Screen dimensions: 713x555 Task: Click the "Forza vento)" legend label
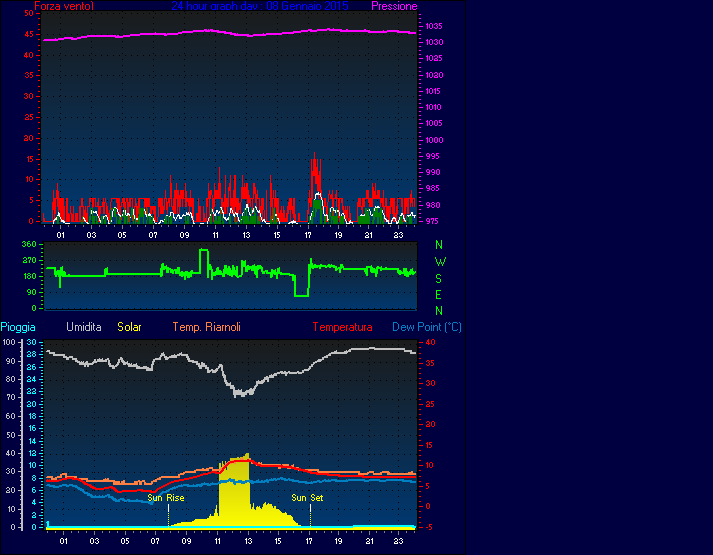64,6
